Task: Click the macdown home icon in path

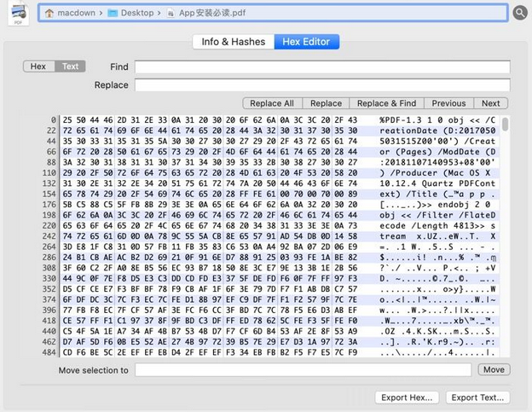Action: [x=49, y=14]
